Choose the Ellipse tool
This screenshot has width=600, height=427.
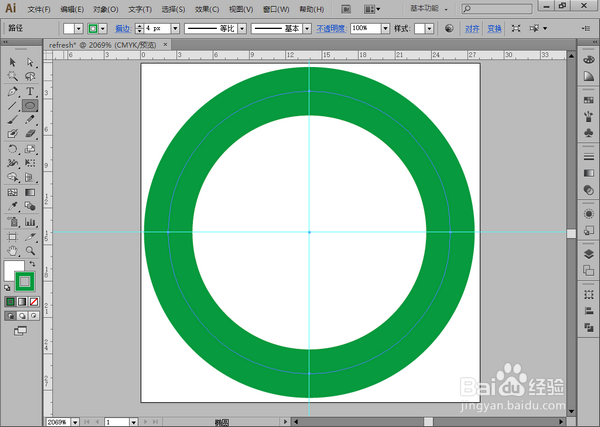coord(30,106)
